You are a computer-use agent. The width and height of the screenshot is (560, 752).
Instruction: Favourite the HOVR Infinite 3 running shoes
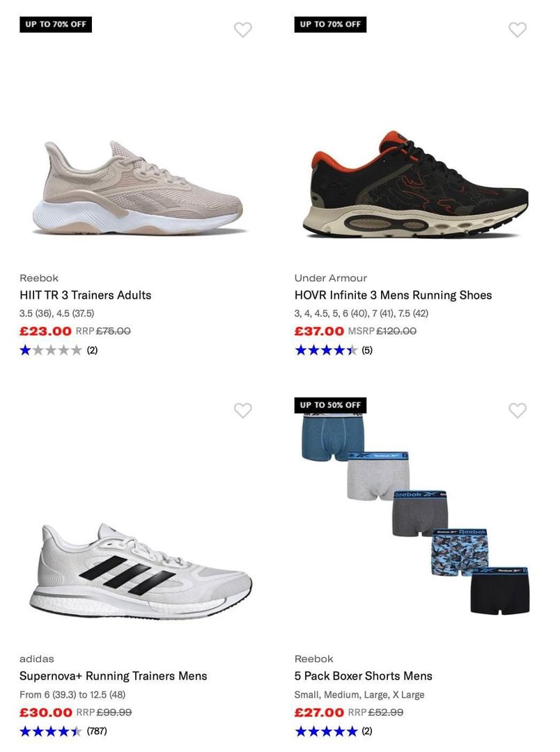point(518,30)
